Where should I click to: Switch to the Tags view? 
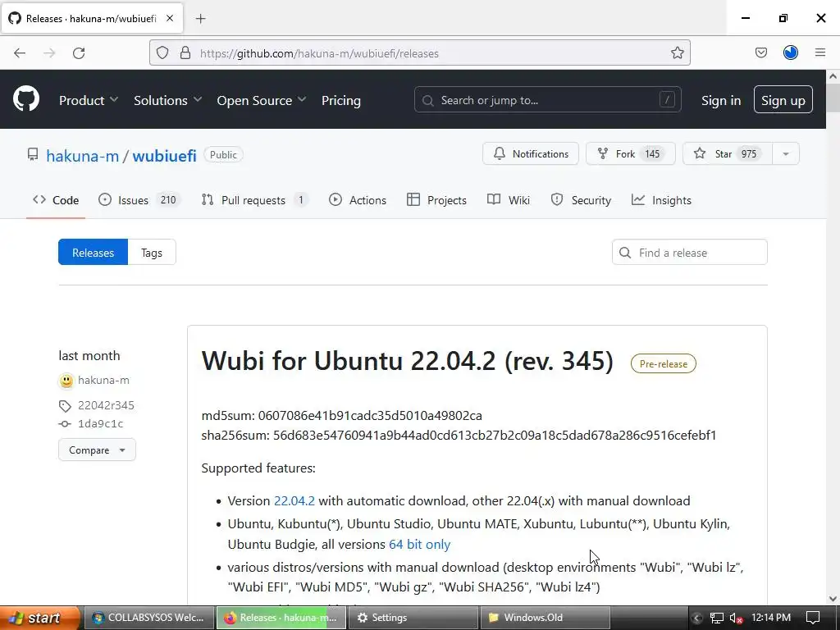coord(152,253)
